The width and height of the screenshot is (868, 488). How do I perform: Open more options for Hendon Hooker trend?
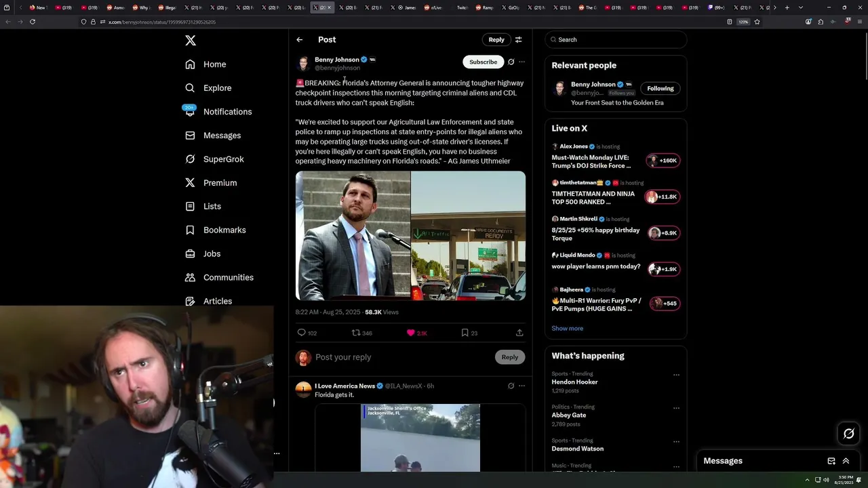click(x=676, y=374)
